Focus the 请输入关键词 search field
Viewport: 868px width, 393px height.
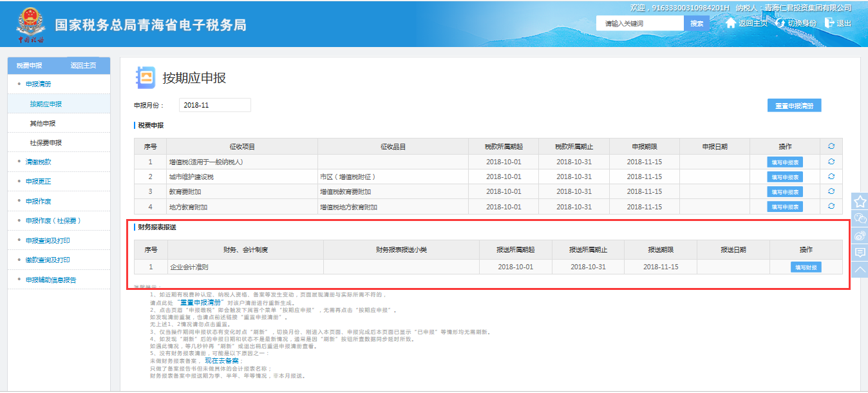pyautogui.click(x=639, y=23)
